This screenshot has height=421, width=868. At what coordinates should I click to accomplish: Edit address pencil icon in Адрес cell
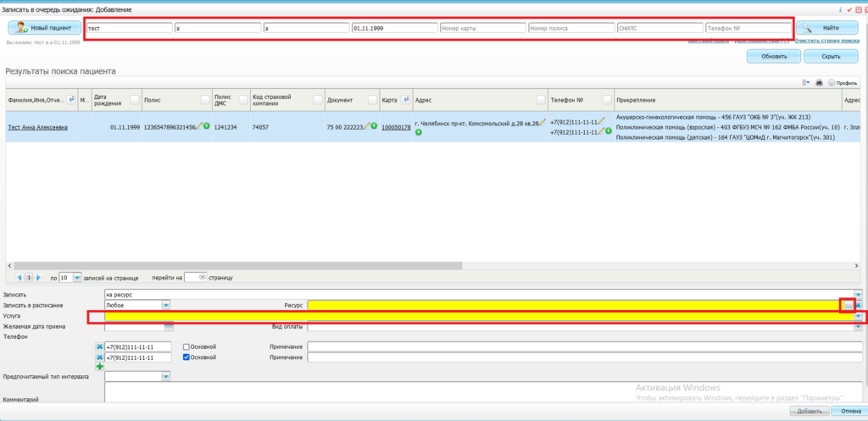543,122
